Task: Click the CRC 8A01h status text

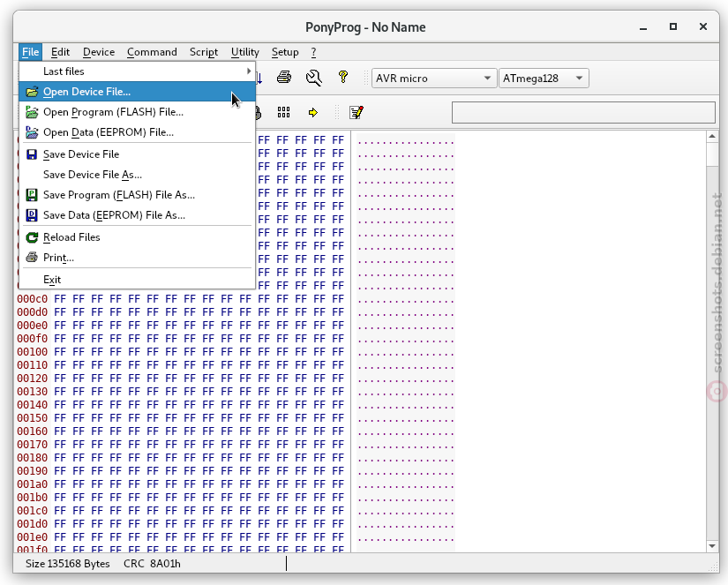Action: coord(153,564)
